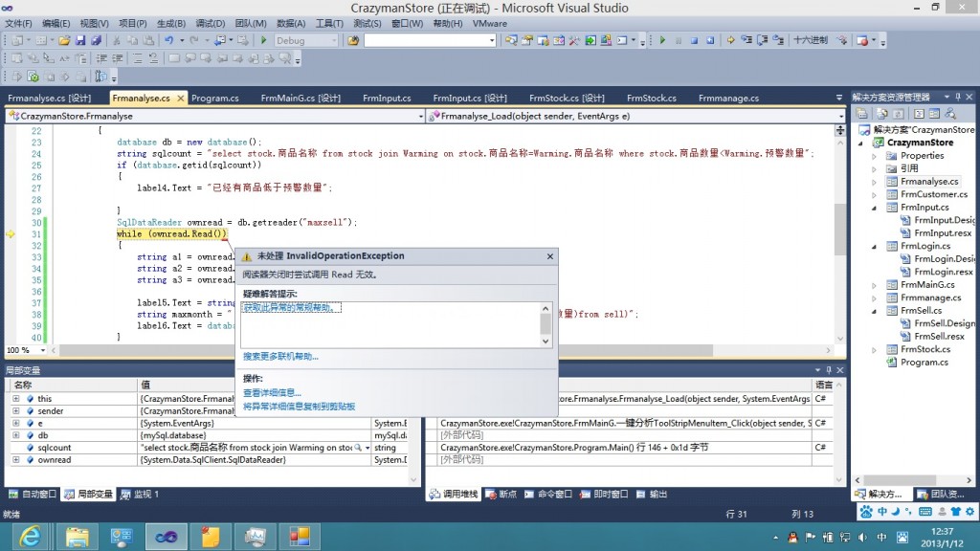Click Show All Files in Solution Explorer
Viewport: 980px width, 551px height.
[881, 114]
